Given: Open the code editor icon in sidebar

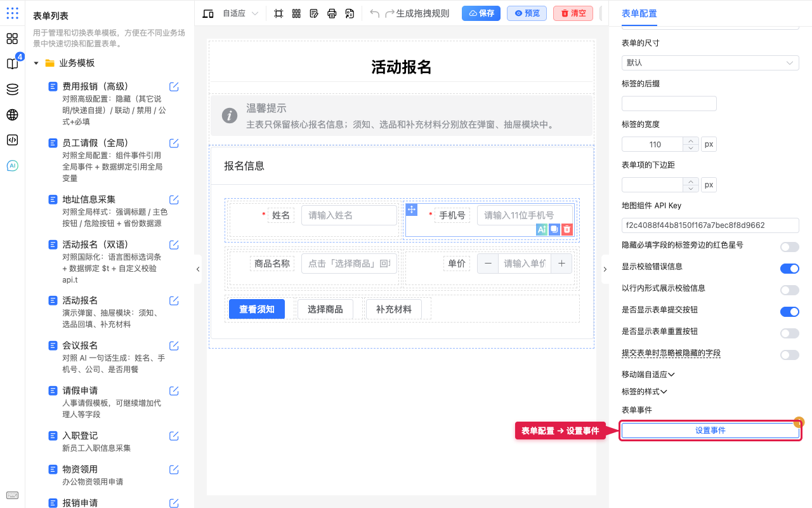Looking at the screenshot, I should [12, 140].
